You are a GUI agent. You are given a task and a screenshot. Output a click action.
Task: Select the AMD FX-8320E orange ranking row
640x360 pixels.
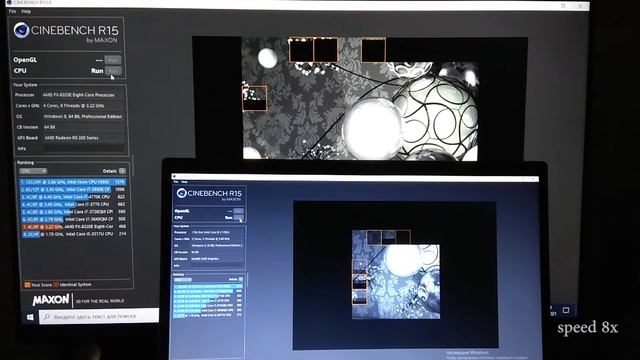(x=73, y=227)
